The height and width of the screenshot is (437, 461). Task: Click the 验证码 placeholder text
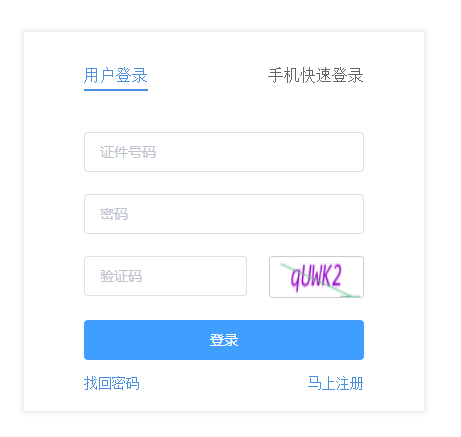(x=121, y=276)
